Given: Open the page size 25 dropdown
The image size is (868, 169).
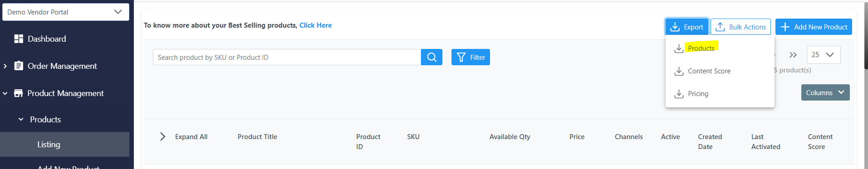Looking at the screenshot, I should coord(824,55).
